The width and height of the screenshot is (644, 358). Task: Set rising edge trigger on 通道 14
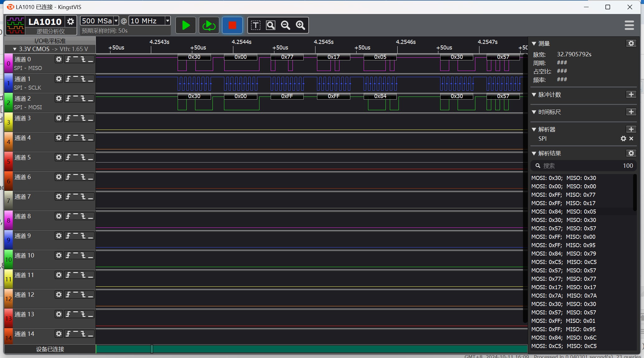[x=68, y=334]
